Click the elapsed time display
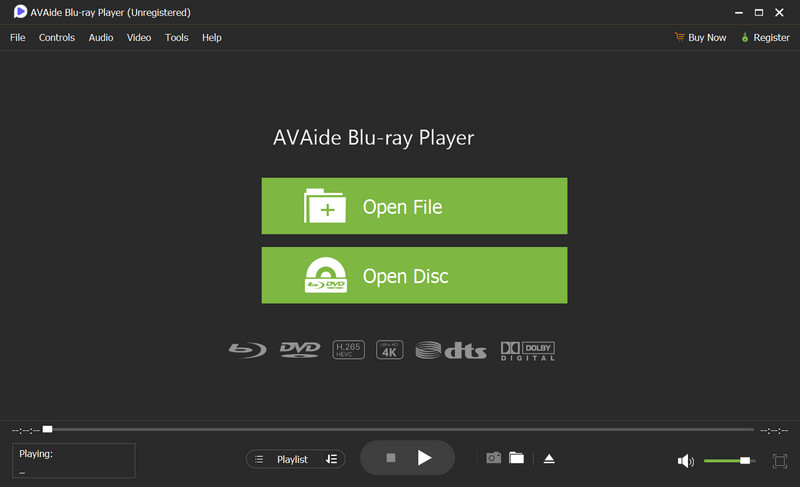Viewport: 800px width, 487px height. [26, 430]
